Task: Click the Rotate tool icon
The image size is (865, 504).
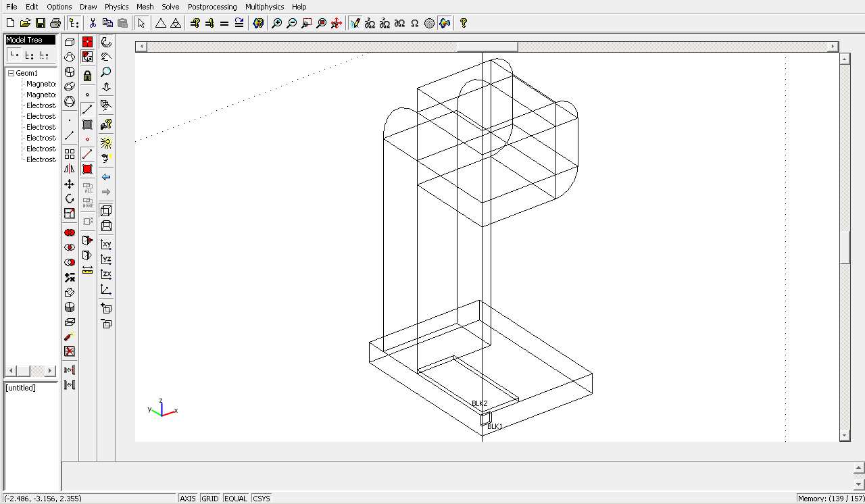Action: point(70,199)
